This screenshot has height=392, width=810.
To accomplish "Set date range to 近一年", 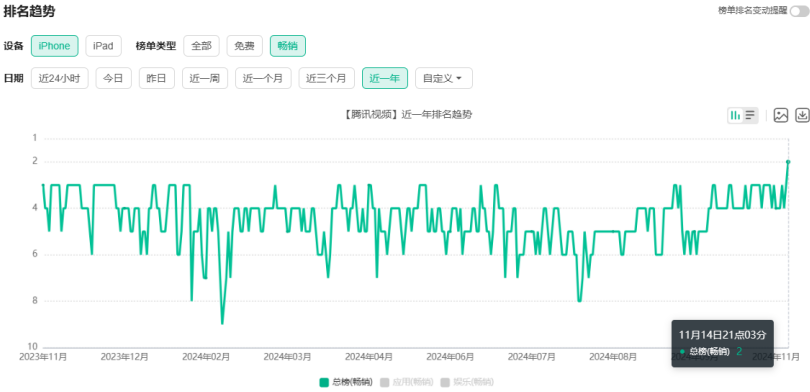I will 385,78.
